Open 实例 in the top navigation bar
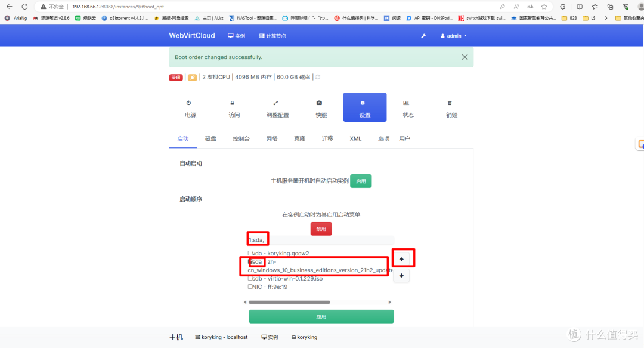 (x=237, y=36)
